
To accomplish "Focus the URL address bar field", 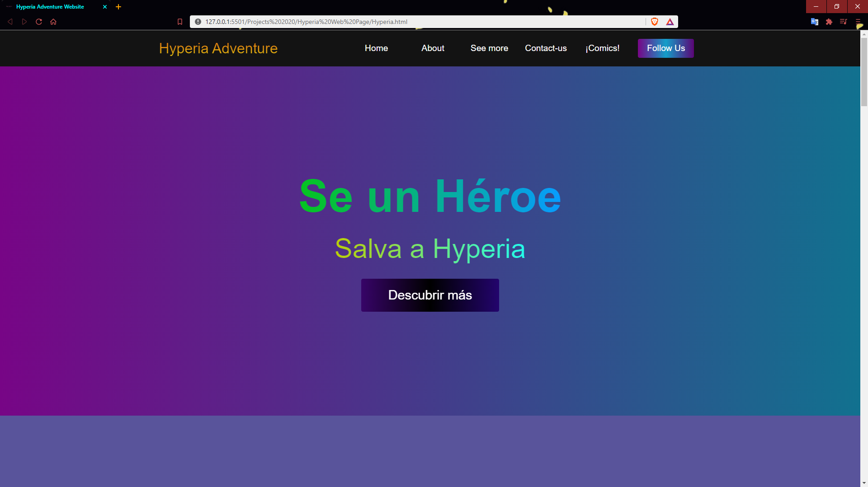I will pos(423,22).
